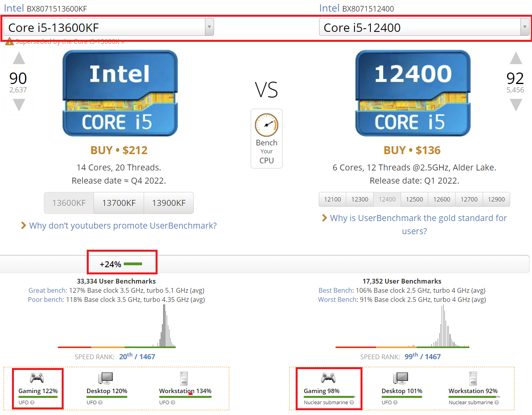Click the Intel Core i5 13600KF chip image

[x=120, y=93]
